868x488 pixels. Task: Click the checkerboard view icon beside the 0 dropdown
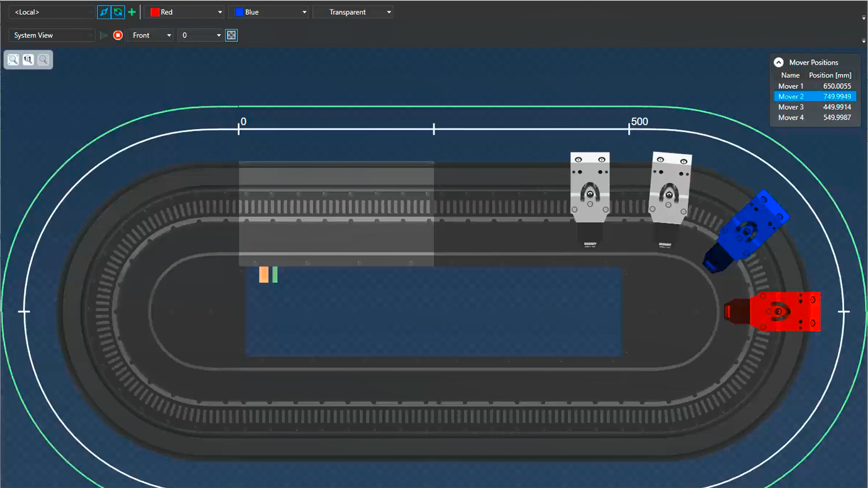[231, 35]
